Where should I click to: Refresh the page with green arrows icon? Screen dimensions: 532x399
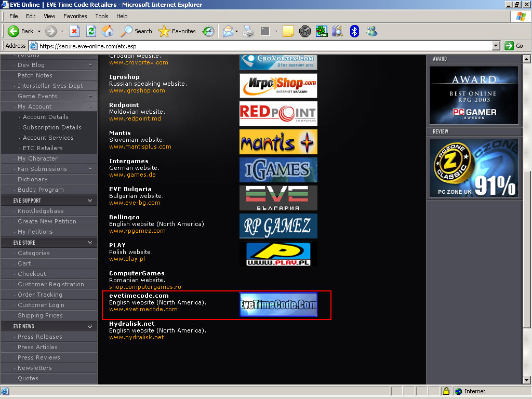coord(91,31)
